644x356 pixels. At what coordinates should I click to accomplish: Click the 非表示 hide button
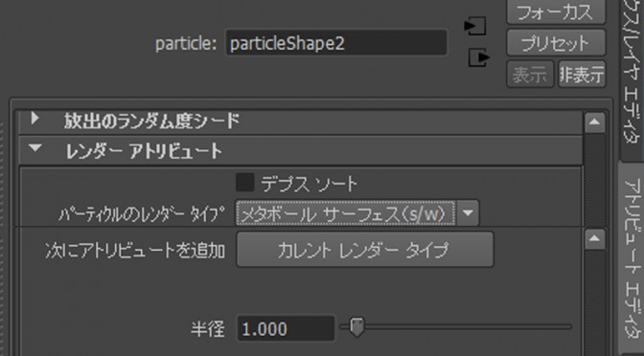582,75
